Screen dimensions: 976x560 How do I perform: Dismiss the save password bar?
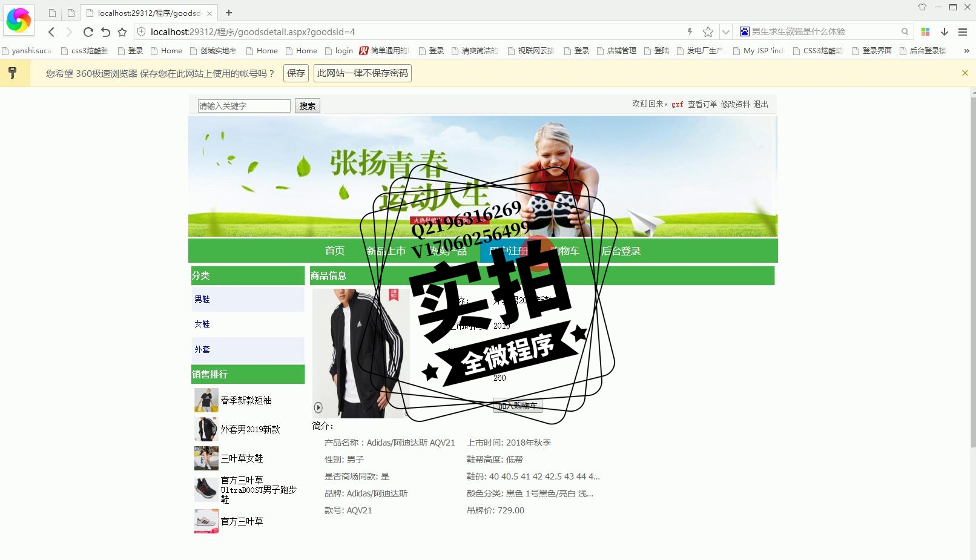(965, 73)
